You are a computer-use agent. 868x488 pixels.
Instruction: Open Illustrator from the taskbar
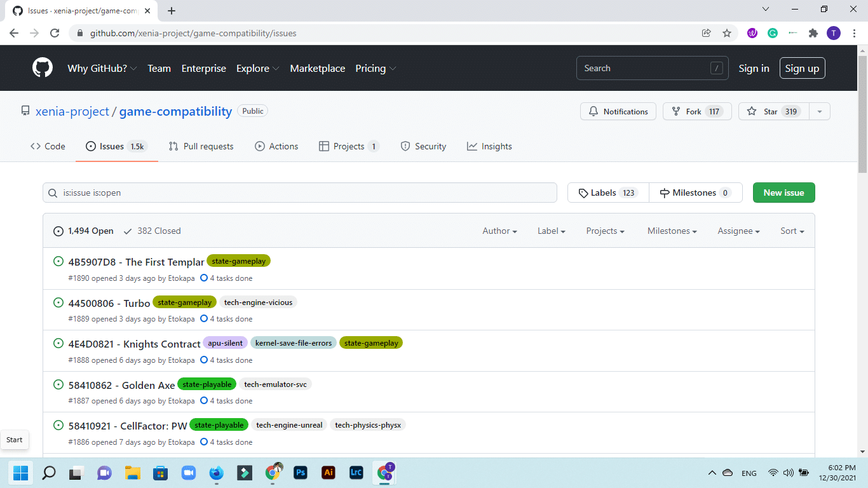coord(329,473)
